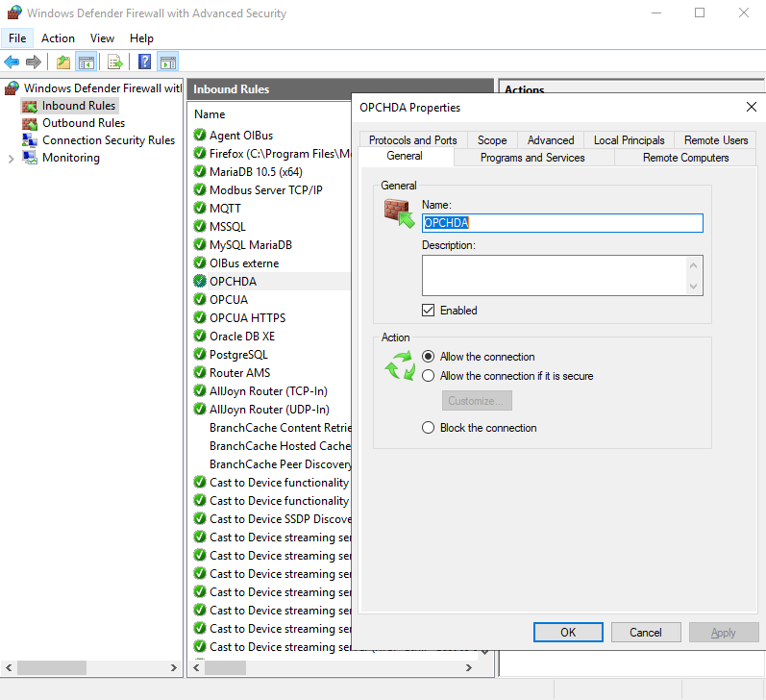Click description box scroll up arrow
Viewport: 766px width, 700px height.
693,265
